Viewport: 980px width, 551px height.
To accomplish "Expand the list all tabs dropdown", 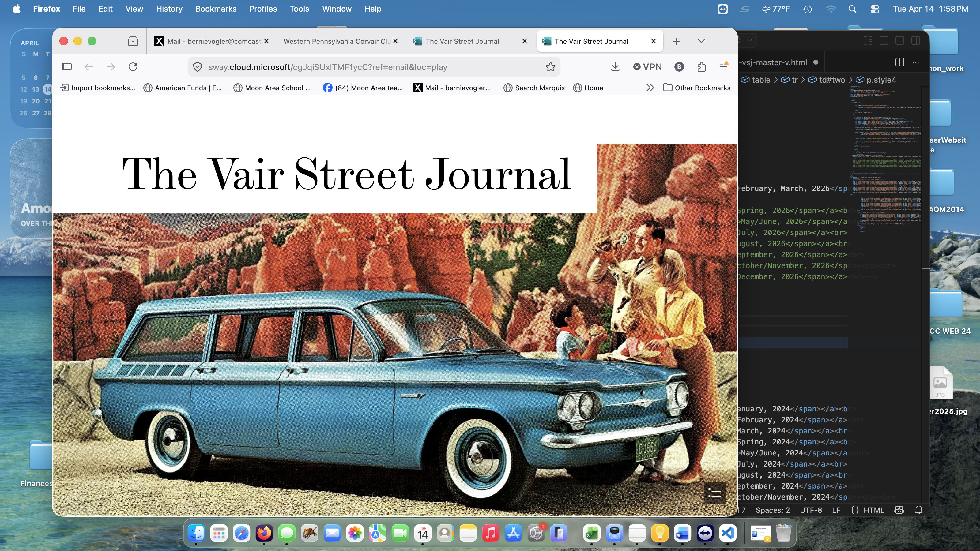I will pos(701,41).
